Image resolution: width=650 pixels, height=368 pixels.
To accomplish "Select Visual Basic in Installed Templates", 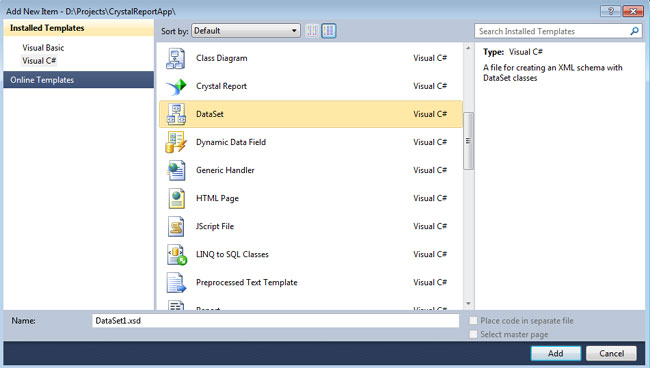I will (43, 48).
